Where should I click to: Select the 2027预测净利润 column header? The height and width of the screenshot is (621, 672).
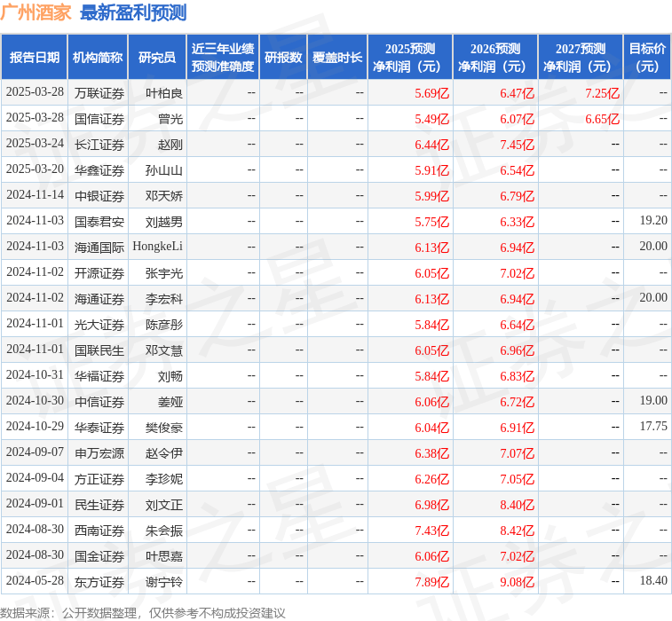tap(581, 58)
